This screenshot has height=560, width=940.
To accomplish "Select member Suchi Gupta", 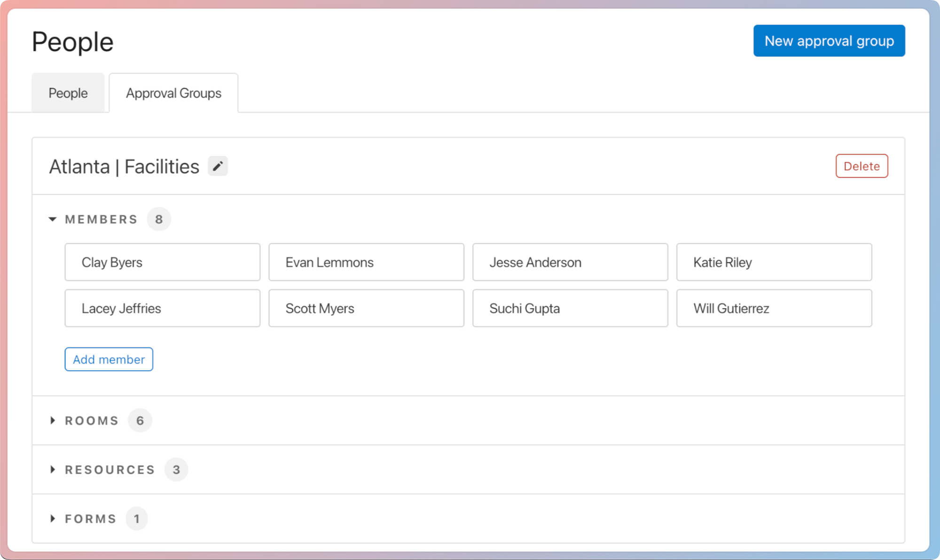I will pyautogui.click(x=570, y=308).
